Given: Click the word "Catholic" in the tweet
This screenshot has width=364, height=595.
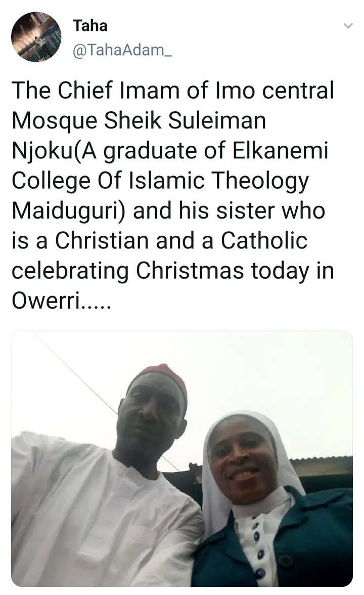Looking at the screenshot, I should click(264, 241).
